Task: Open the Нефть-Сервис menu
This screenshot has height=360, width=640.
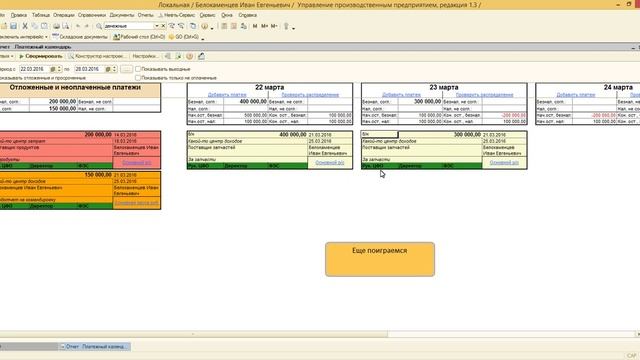Action: pos(177,15)
